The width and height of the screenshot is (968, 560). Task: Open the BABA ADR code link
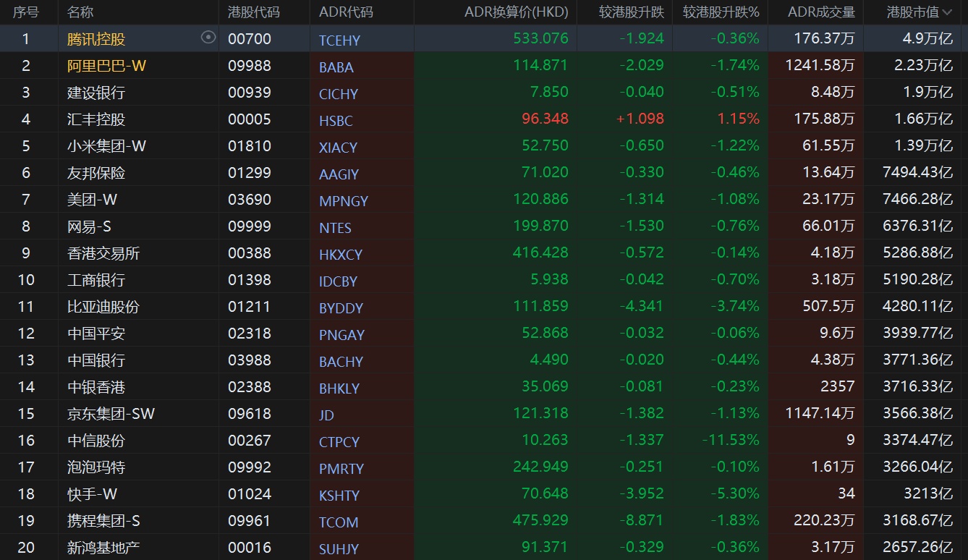[336, 67]
